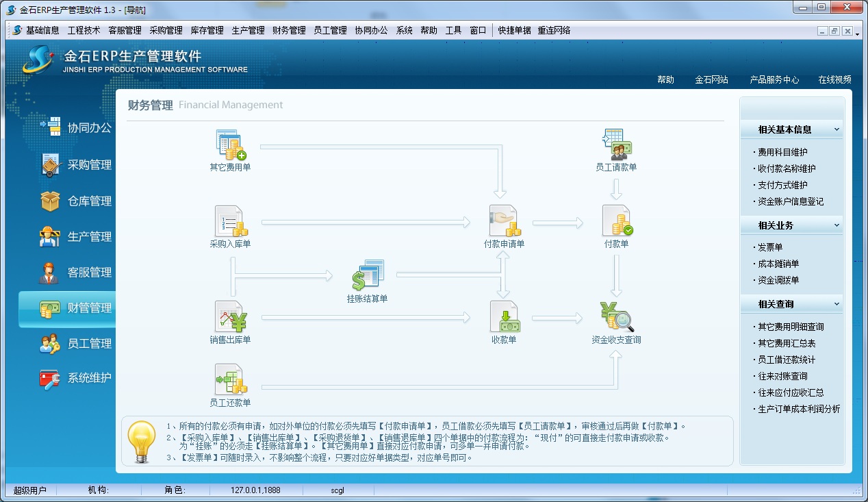Viewport: 868px width, 502px height.
Task: Collapse the 相关基本信息 section
Action: pos(836,129)
